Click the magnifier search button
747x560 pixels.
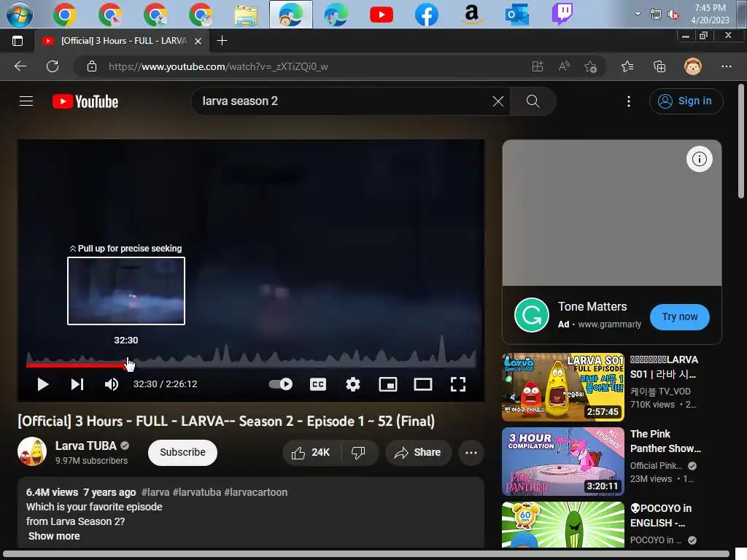pos(533,101)
